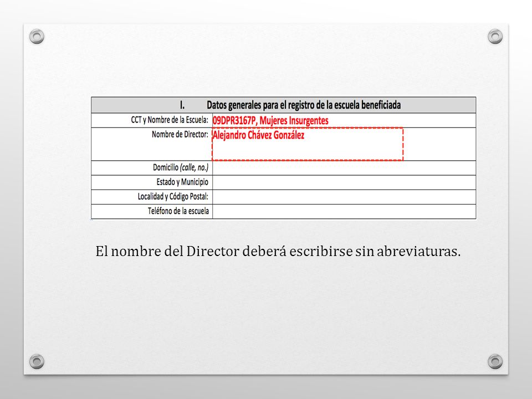Select the 09DPR3167P, Mujeres Insurgentes value
This screenshot has width=532, height=399.
pos(270,120)
